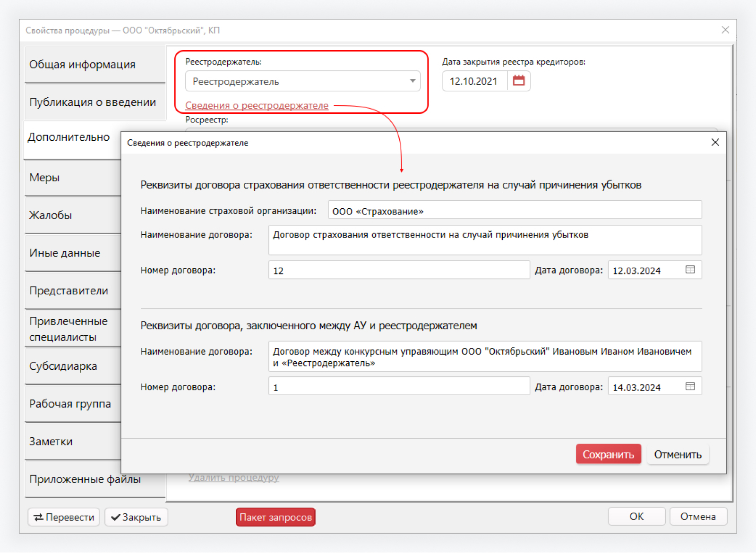Edit the Наименование страховой организации field
Image resolution: width=756 pixels, height=553 pixels.
[515, 210]
